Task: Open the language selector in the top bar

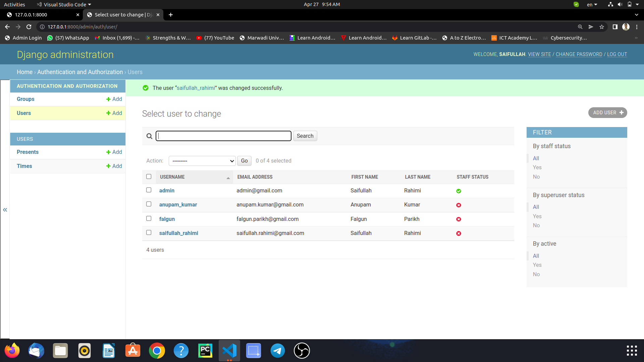Action: click(x=592, y=4)
